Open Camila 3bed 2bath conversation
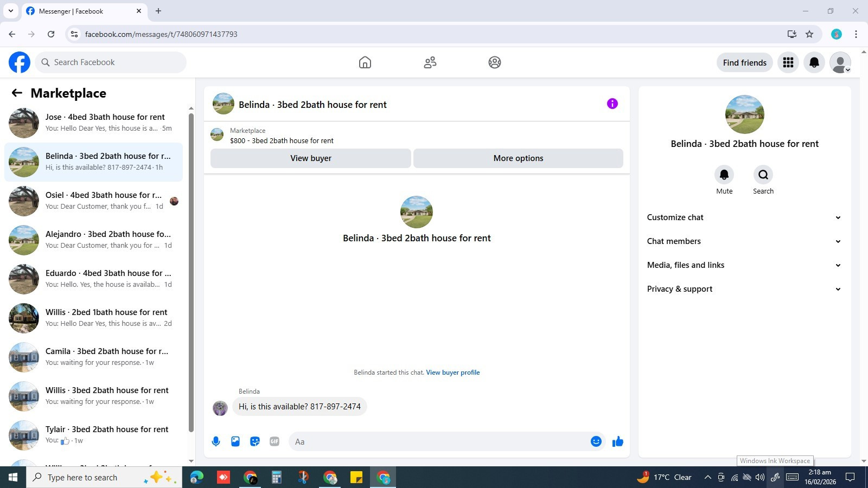The height and width of the screenshot is (488, 868). coord(93,357)
